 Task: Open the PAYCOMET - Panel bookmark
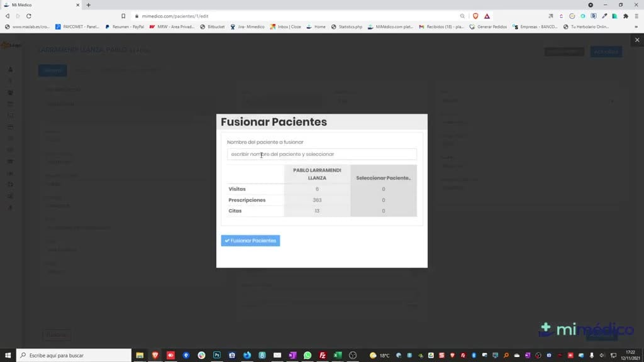[77, 26]
